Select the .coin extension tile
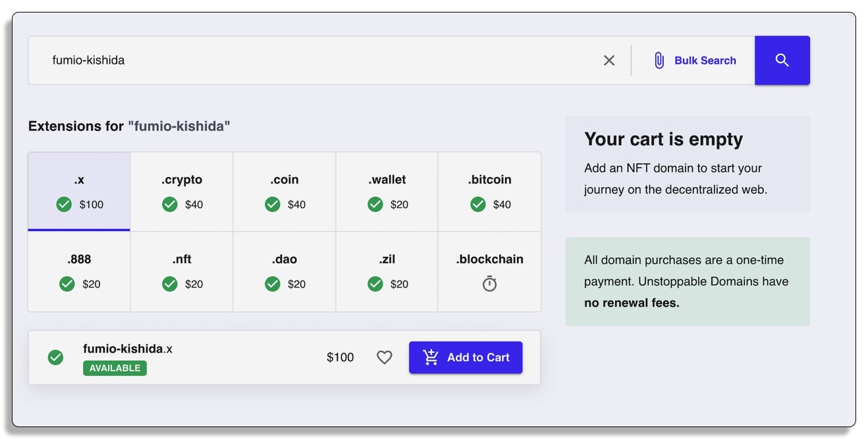868x439 pixels. [285, 192]
